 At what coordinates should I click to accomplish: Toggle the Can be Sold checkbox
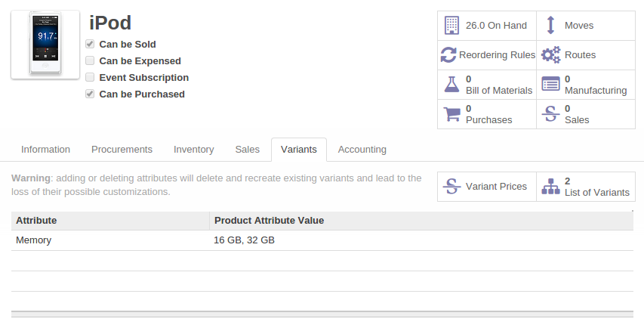tap(90, 45)
